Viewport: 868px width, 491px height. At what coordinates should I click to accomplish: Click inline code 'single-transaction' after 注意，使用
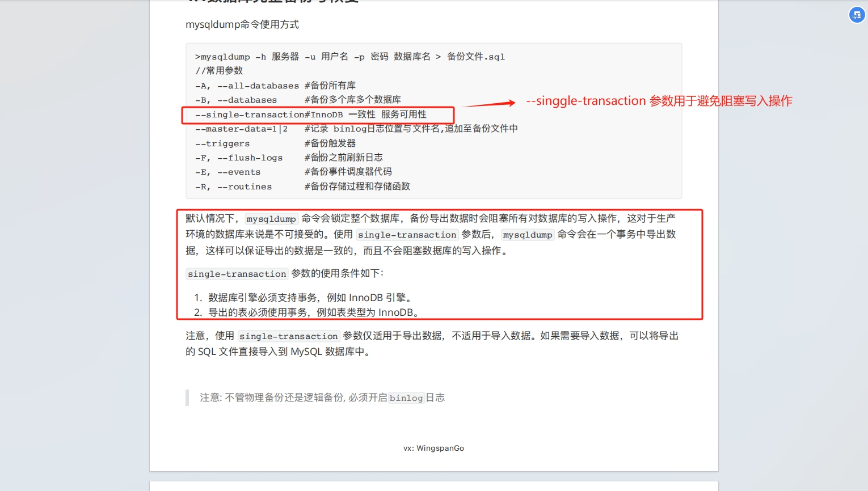tap(289, 336)
